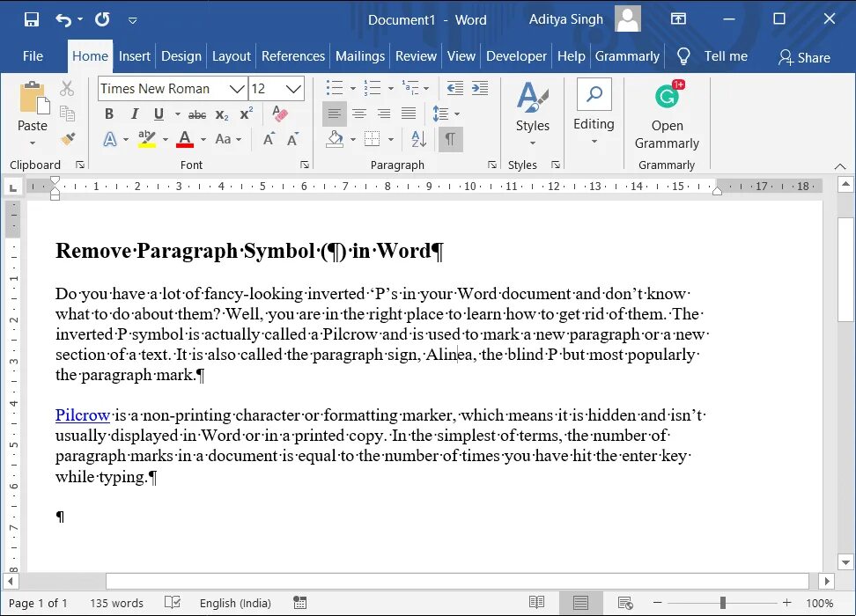This screenshot has width=856, height=616.
Task: Toggle Underline formatting
Action: [159, 114]
